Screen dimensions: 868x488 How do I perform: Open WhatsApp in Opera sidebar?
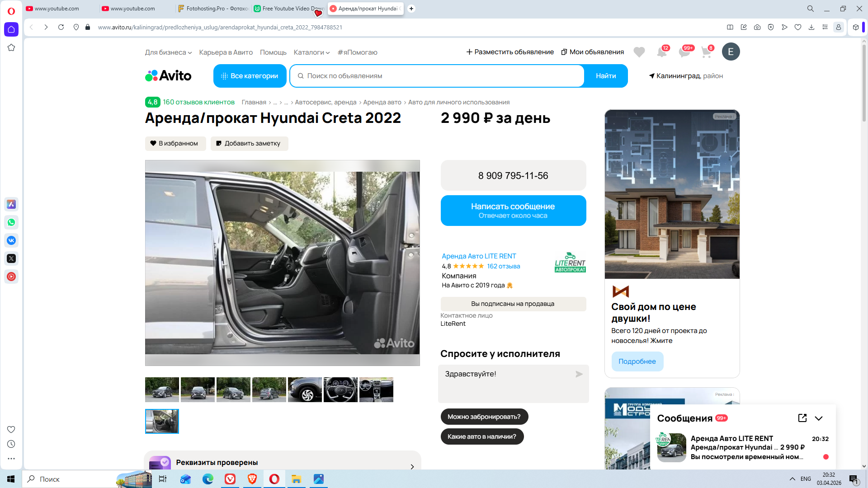(11, 222)
